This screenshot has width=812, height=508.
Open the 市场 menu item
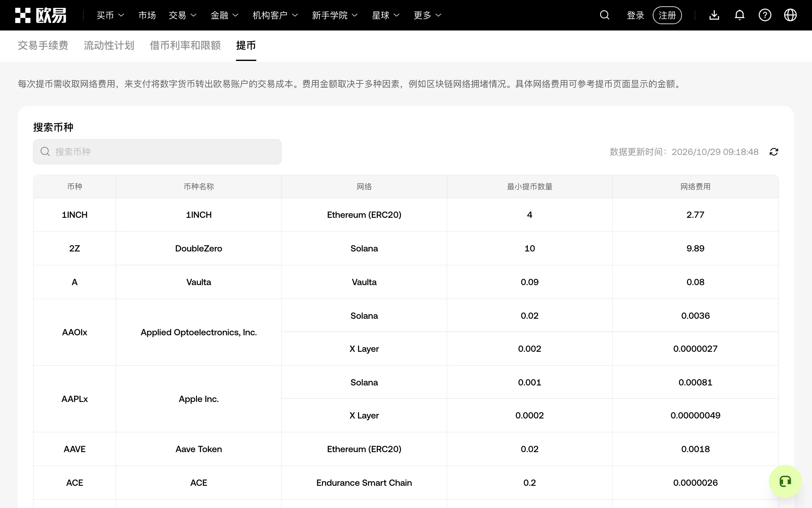pyautogui.click(x=147, y=15)
